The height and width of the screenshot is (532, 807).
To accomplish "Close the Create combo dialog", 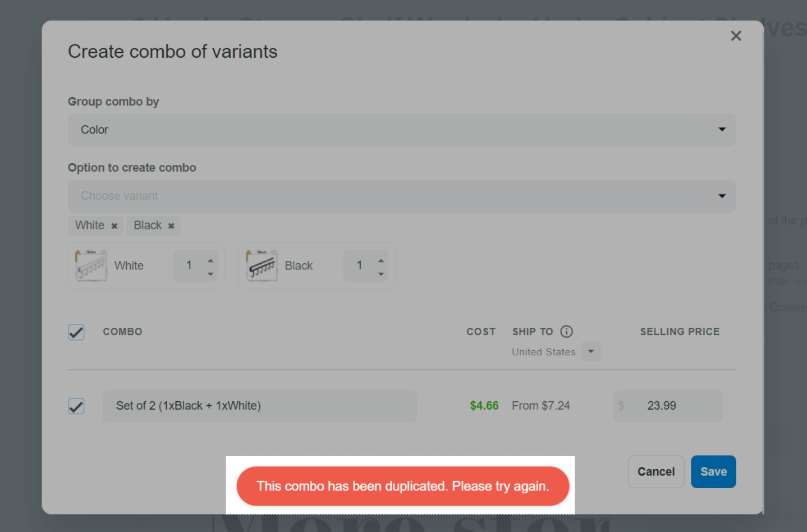I will coord(736,36).
